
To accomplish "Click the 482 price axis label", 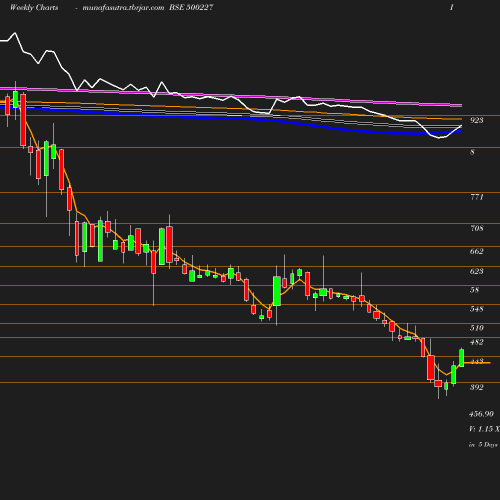I will pyautogui.click(x=476, y=342).
